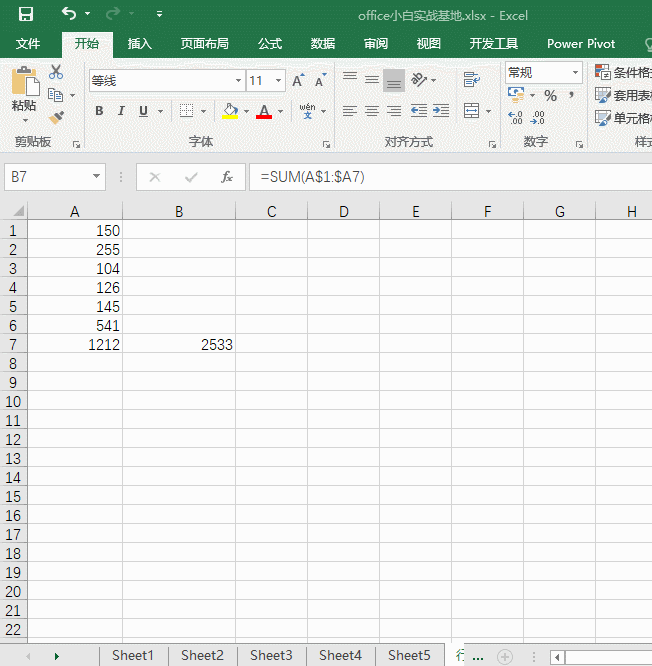Expand the number format dropdown
Screen dimensions: 652x666
[x=575, y=73]
